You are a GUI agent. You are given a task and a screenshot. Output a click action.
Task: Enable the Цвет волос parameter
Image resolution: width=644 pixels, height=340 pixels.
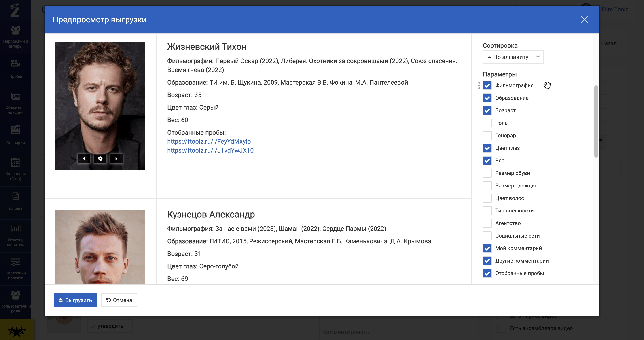tap(487, 198)
